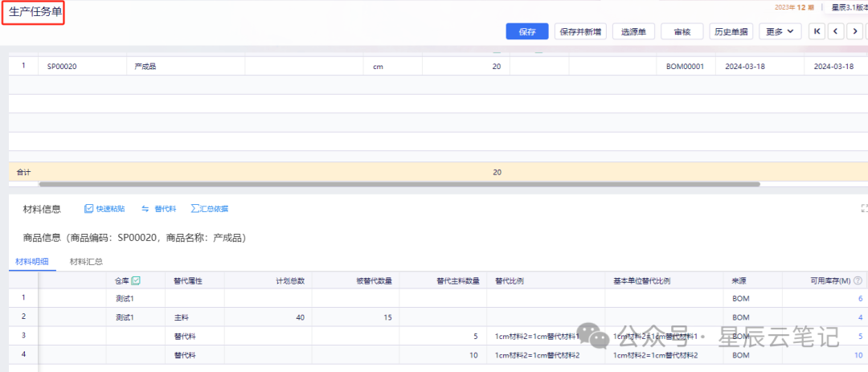Screen dimensions: 868x372
Task: Click BOM00001 cell in product row
Action: coord(686,66)
